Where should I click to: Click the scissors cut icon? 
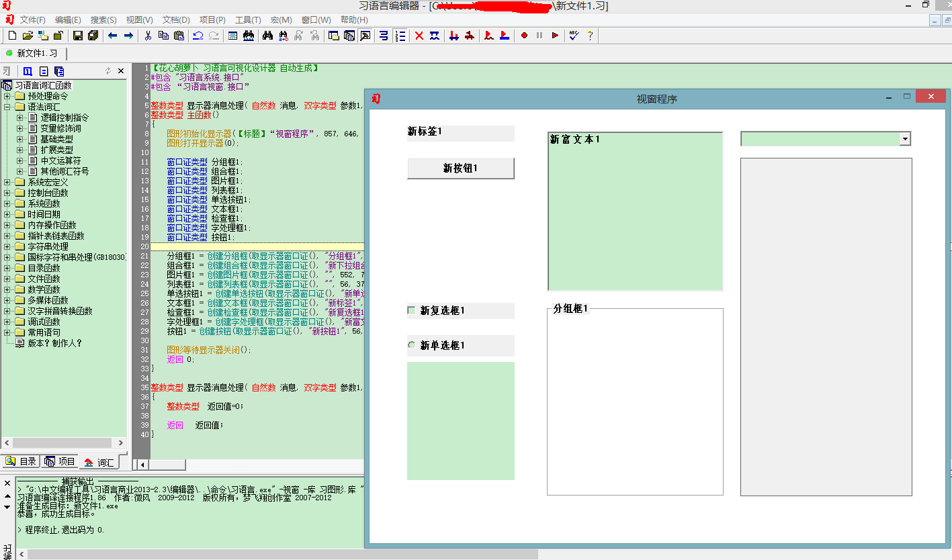148,36
